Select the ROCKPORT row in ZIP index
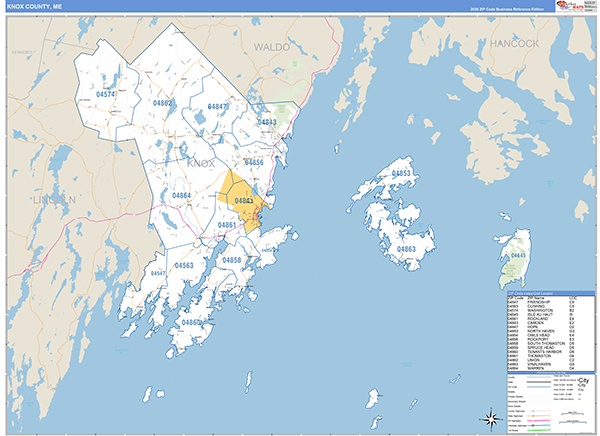This screenshot has width=600, height=436. point(541,339)
